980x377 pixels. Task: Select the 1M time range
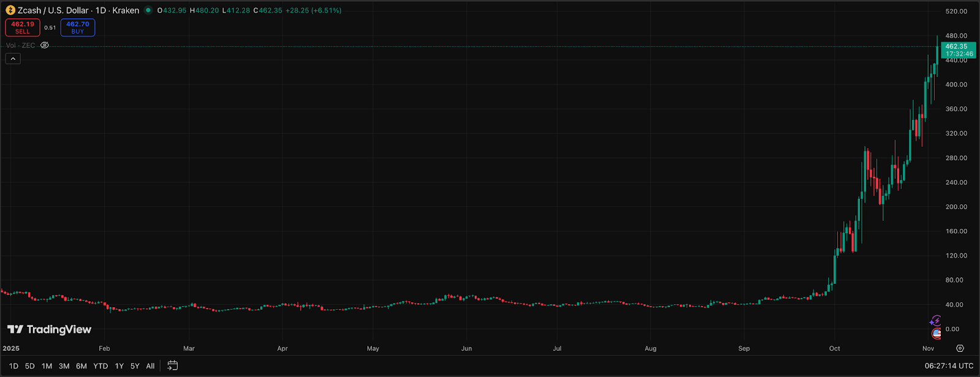47,366
